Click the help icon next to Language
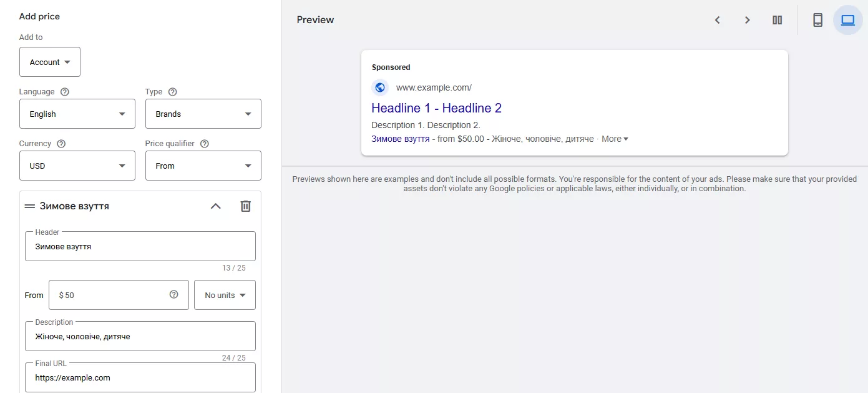Screen dimensions: 868x393 [x=64, y=92]
